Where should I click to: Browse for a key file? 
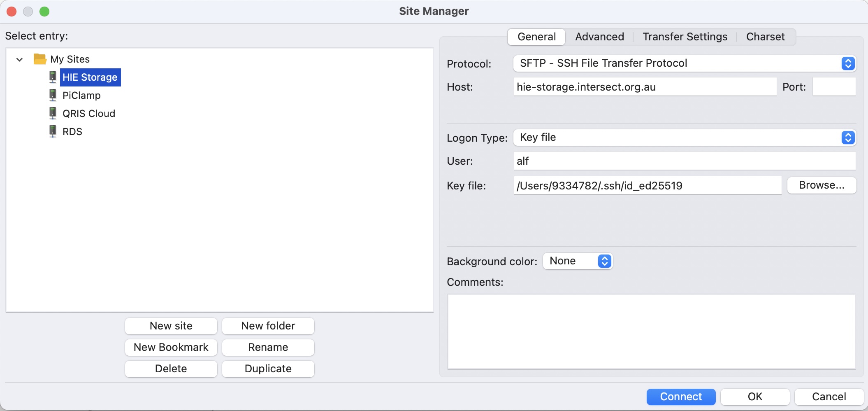point(822,185)
